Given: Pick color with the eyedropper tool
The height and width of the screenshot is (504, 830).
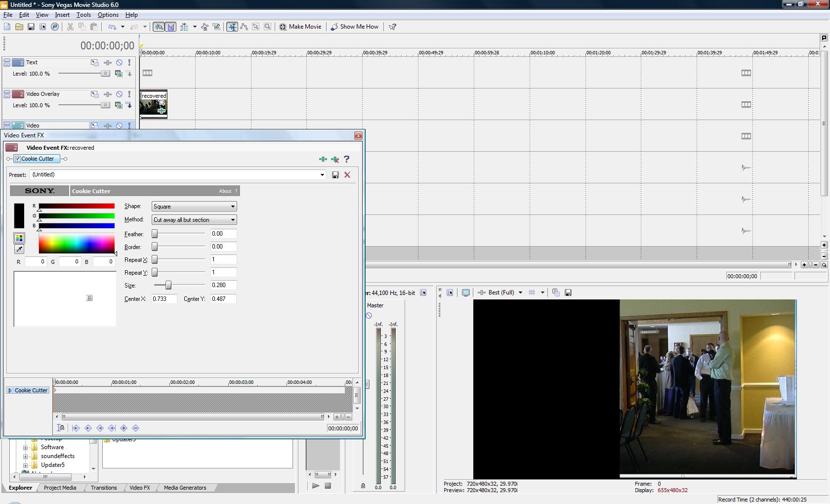Looking at the screenshot, I should point(19,249).
